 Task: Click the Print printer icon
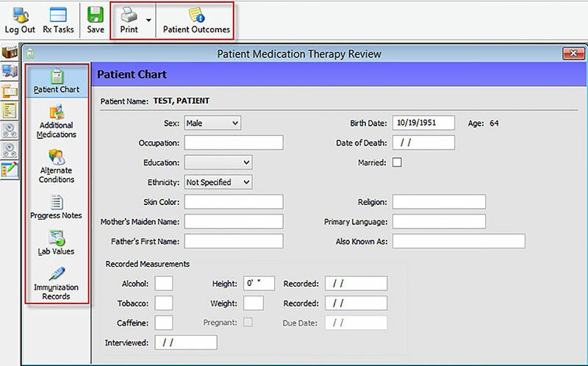point(129,15)
